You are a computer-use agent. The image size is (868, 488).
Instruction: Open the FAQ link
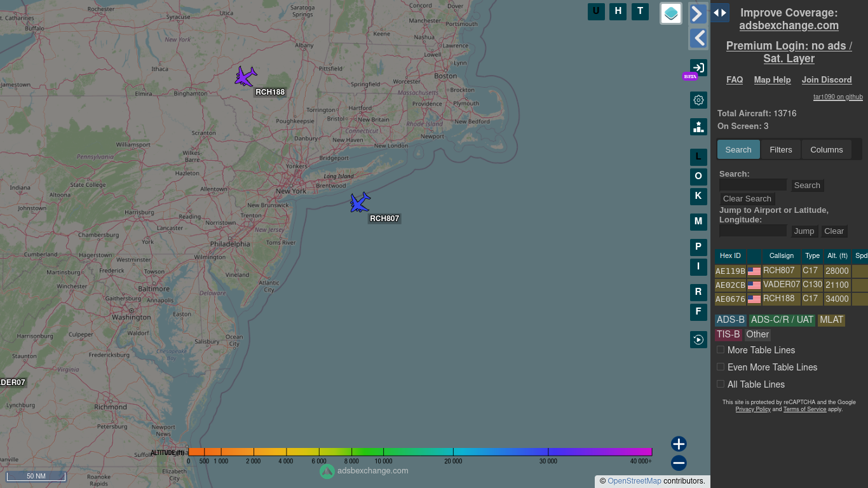coord(735,79)
